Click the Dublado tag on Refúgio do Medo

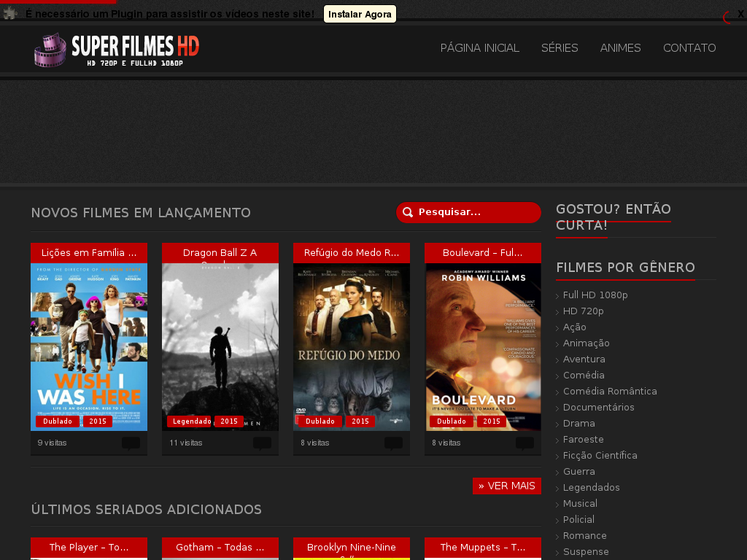pyautogui.click(x=320, y=421)
